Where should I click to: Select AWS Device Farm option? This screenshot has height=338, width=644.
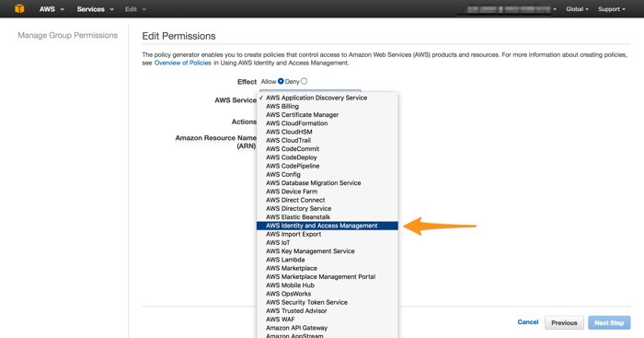[x=328, y=192]
